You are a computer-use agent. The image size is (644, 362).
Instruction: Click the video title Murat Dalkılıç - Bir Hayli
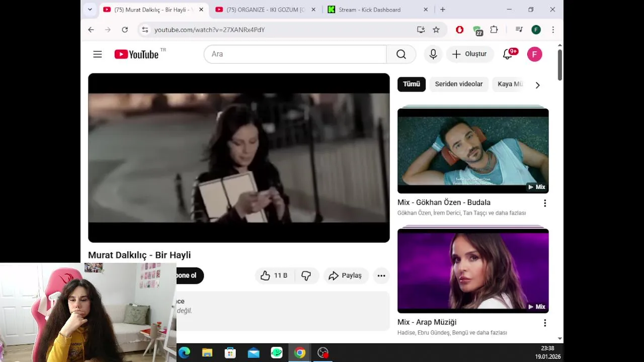pos(139,255)
